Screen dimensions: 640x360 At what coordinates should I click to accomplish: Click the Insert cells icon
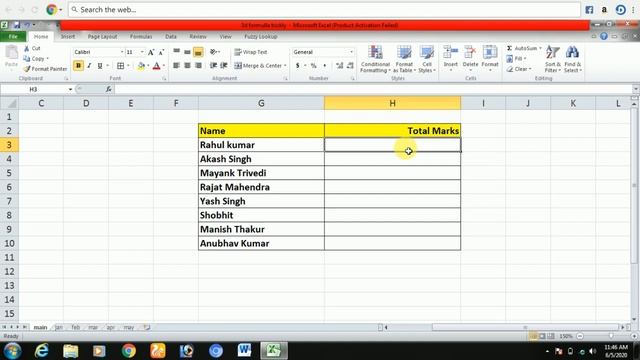tap(451, 53)
